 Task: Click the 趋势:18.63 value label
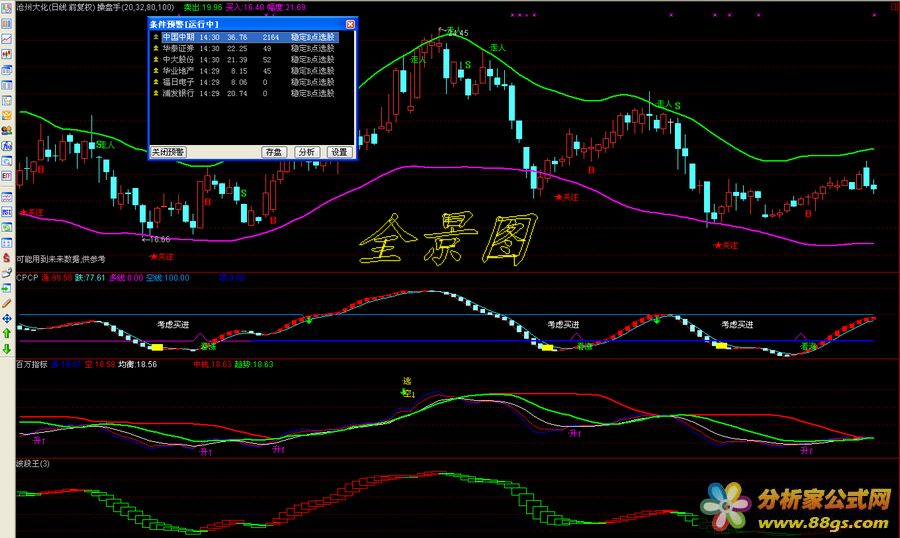254,365
